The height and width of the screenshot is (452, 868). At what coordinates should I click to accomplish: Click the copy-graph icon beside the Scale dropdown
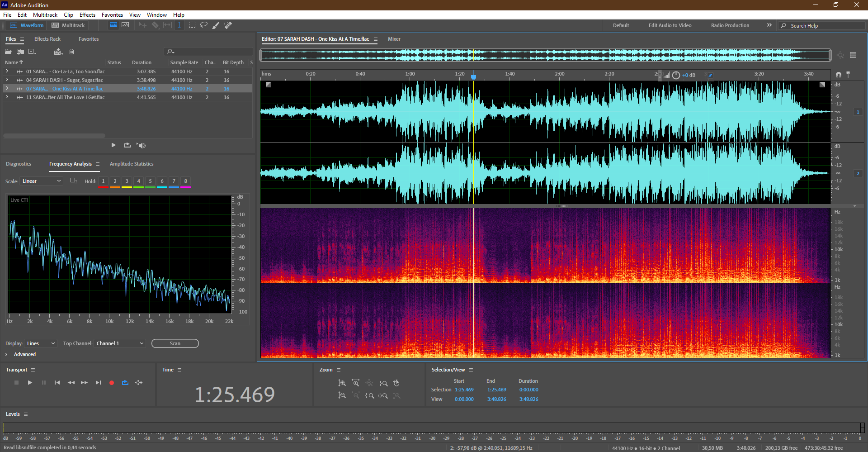coord(73,181)
